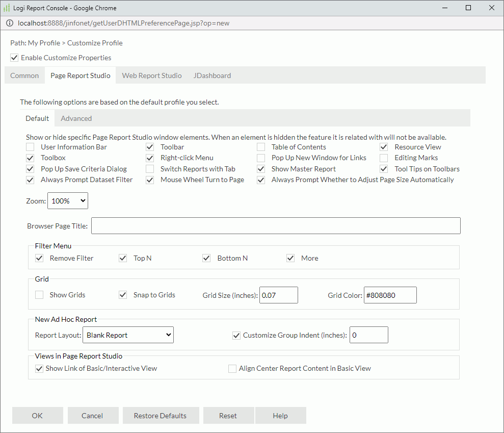Click the info icon in the address bar
Viewport: 504px width, 433px height.
point(10,23)
